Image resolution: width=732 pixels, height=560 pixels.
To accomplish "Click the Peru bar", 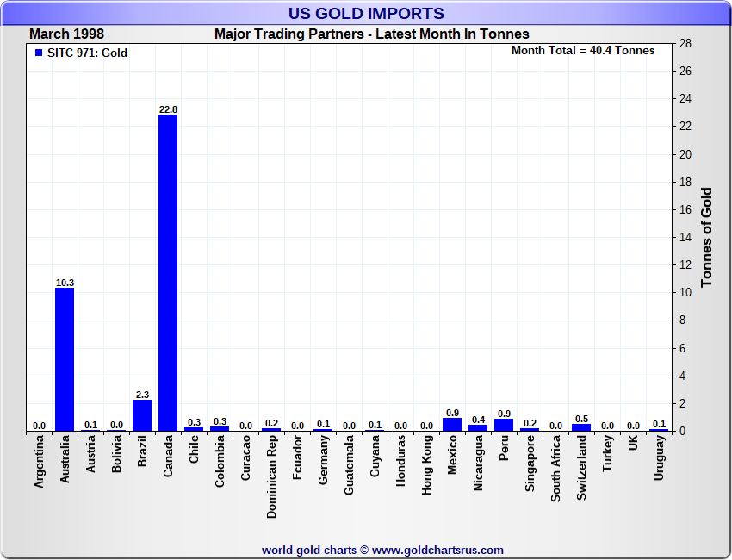I will pyautogui.click(x=504, y=425).
